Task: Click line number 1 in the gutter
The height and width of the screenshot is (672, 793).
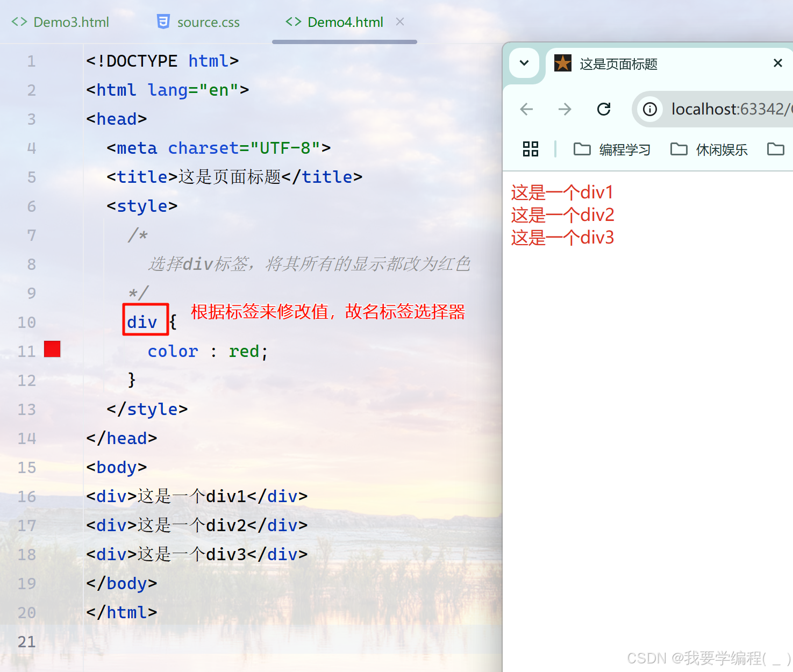Action: (x=32, y=61)
